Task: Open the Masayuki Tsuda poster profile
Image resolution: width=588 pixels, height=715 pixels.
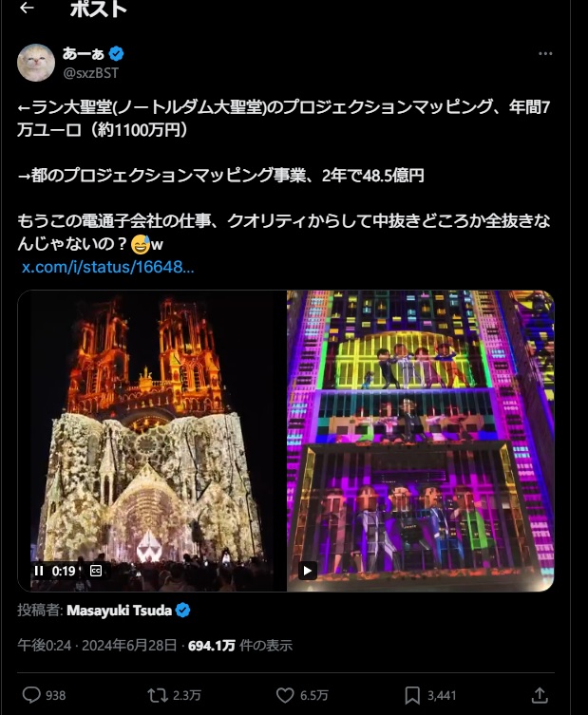Action: click(x=119, y=611)
